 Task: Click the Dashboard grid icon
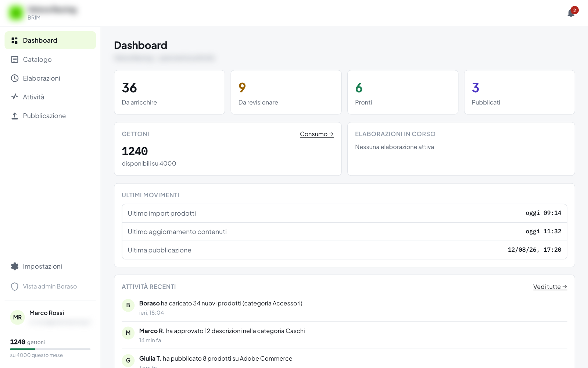point(15,40)
